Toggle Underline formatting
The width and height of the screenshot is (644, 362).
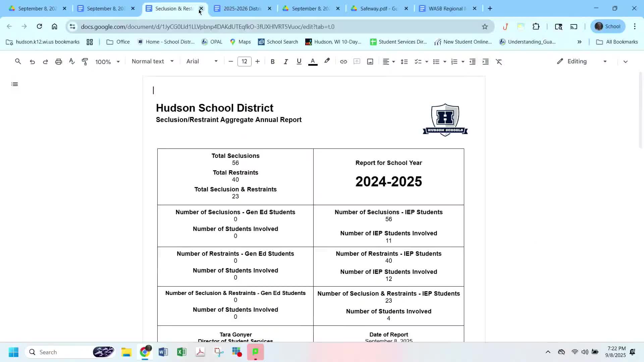click(299, 62)
